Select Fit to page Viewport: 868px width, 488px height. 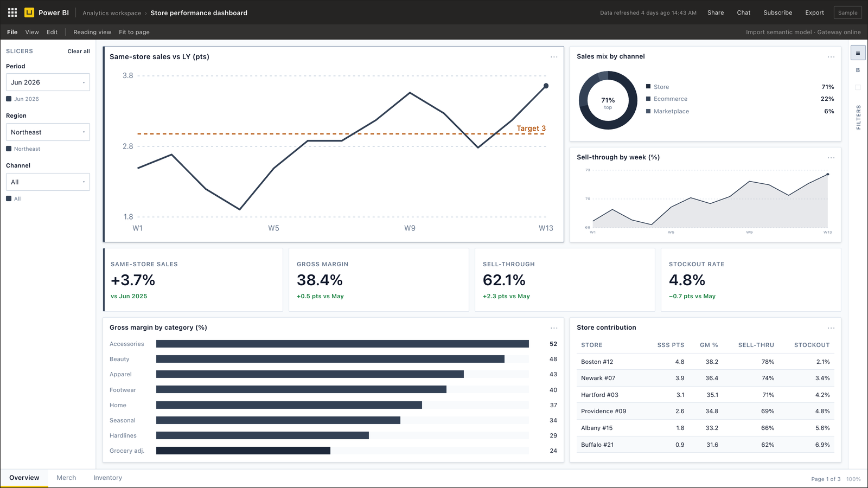click(x=134, y=32)
